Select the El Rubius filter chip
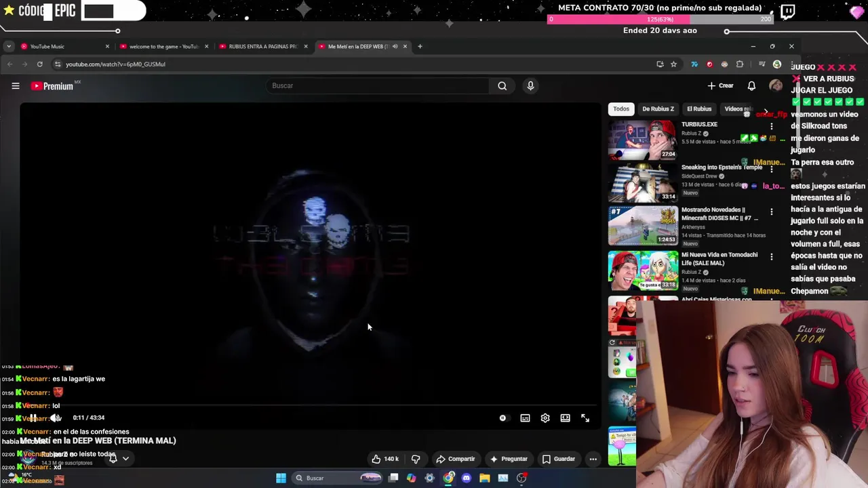868x488 pixels. [x=699, y=108]
